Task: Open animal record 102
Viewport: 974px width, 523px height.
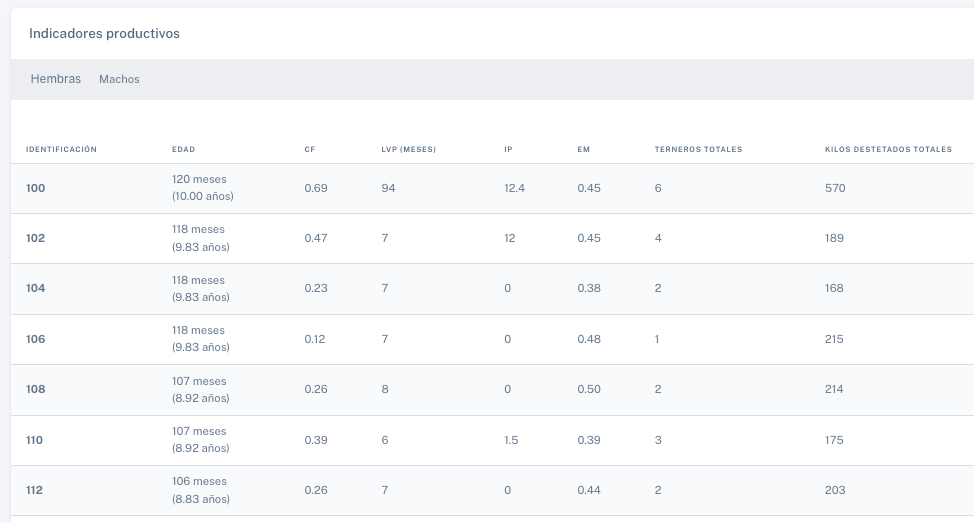Action: [35, 238]
